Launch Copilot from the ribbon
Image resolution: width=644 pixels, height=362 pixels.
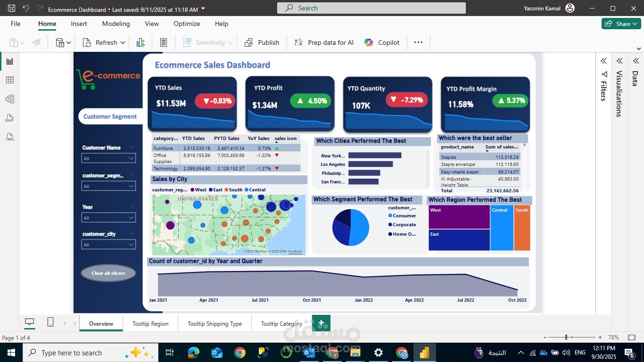[381, 42]
